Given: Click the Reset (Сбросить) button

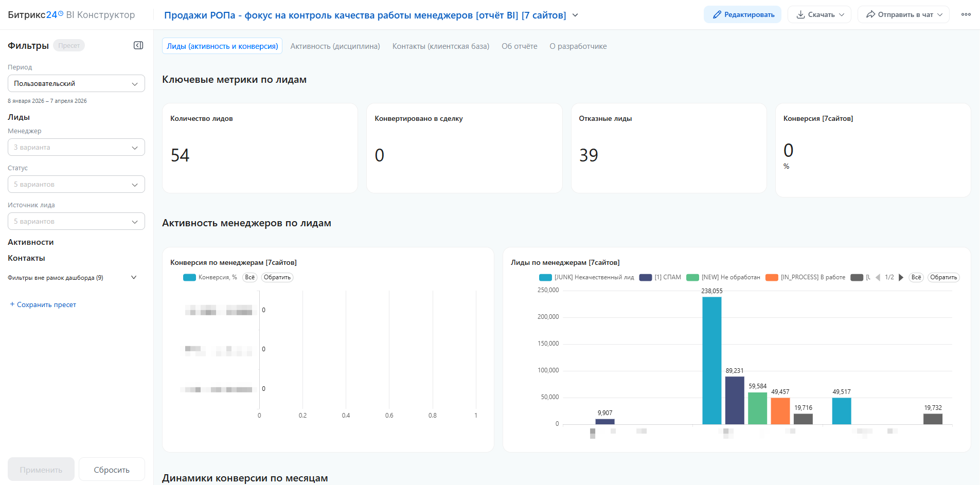Looking at the screenshot, I should [112, 470].
